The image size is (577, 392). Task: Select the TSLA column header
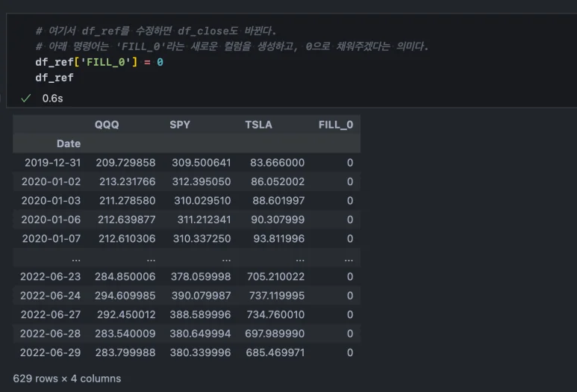click(258, 125)
